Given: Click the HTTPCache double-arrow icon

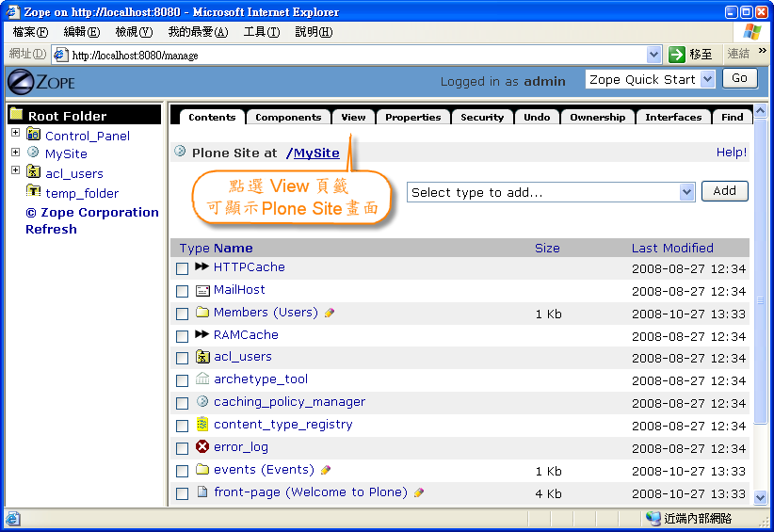Looking at the screenshot, I should coord(202,266).
